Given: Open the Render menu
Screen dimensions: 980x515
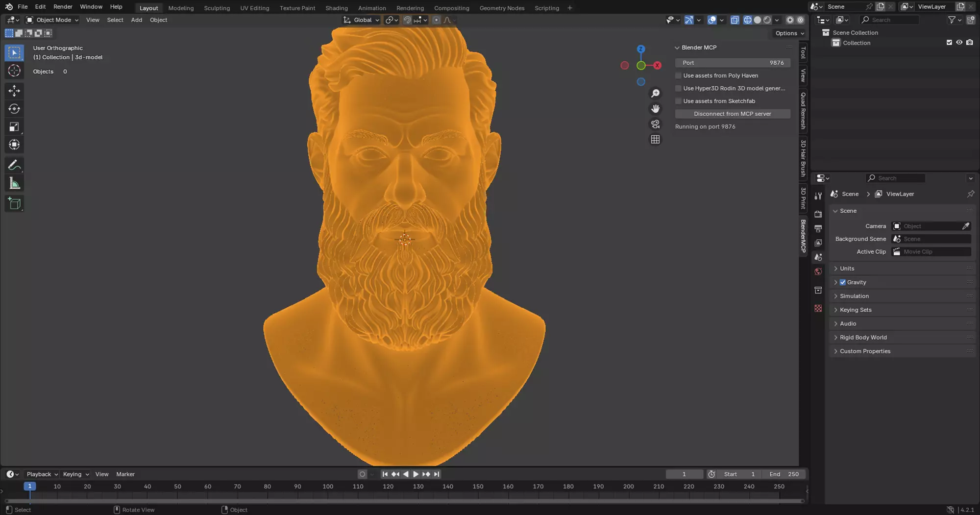Looking at the screenshot, I should coord(63,7).
